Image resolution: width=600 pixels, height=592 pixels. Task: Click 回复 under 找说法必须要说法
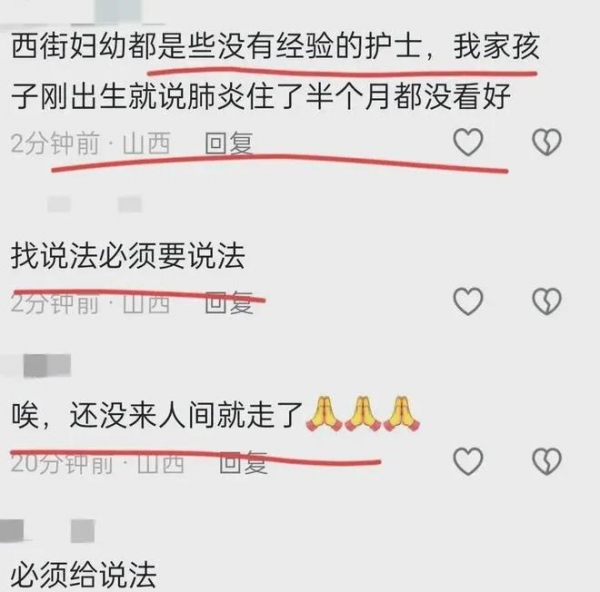(x=228, y=303)
